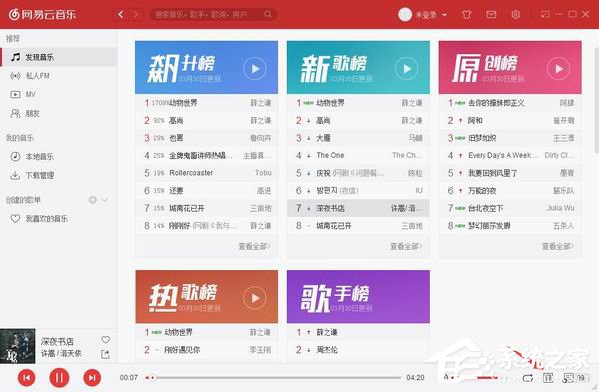Viewport: 599px width, 392px height.
Task: Select 薛之谦 in 歌手榜
Action: [358, 332]
